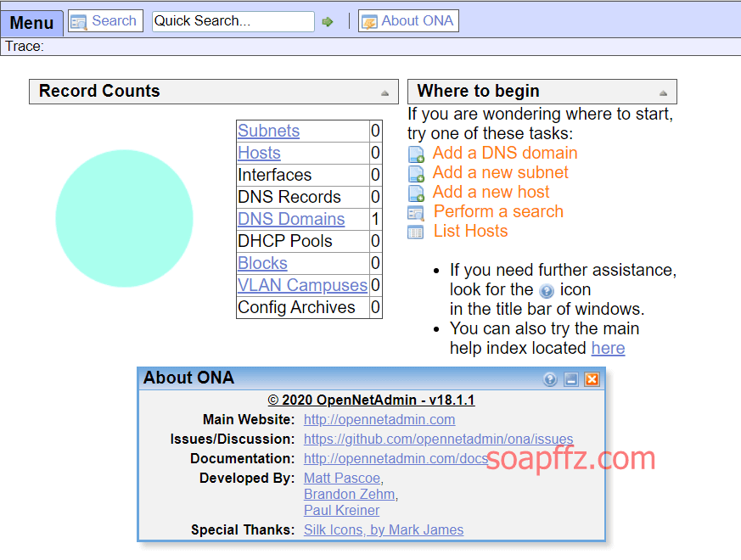Close the About ONA window
741x560 pixels.
point(592,379)
